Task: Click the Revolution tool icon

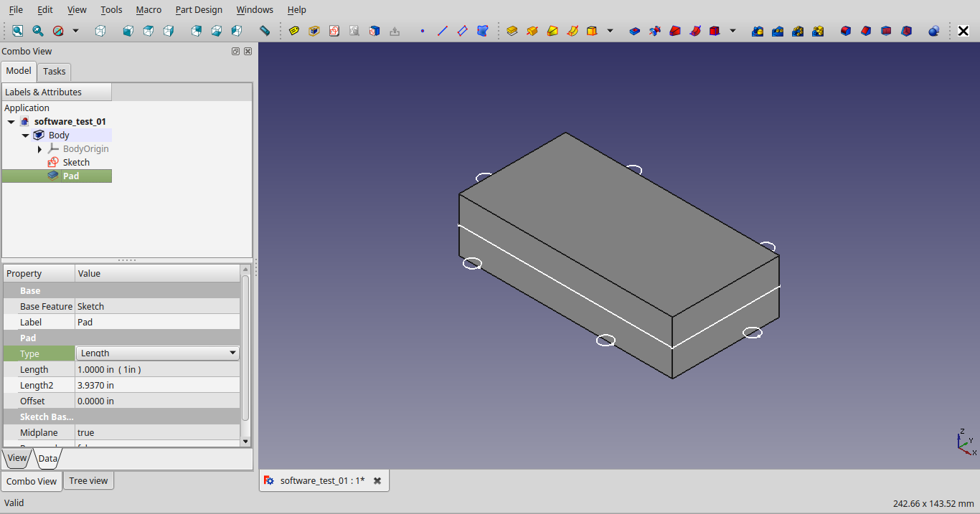Action: coord(532,31)
